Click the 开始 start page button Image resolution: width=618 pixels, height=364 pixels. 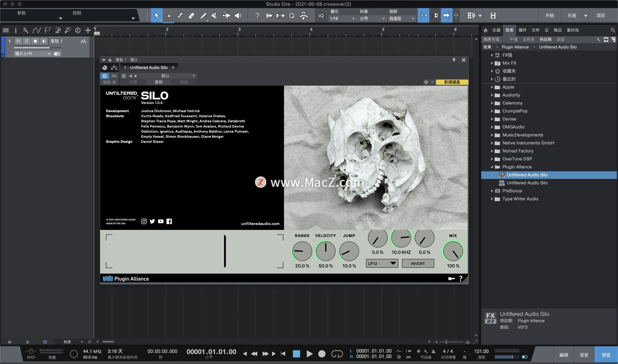[x=549, y=15]
